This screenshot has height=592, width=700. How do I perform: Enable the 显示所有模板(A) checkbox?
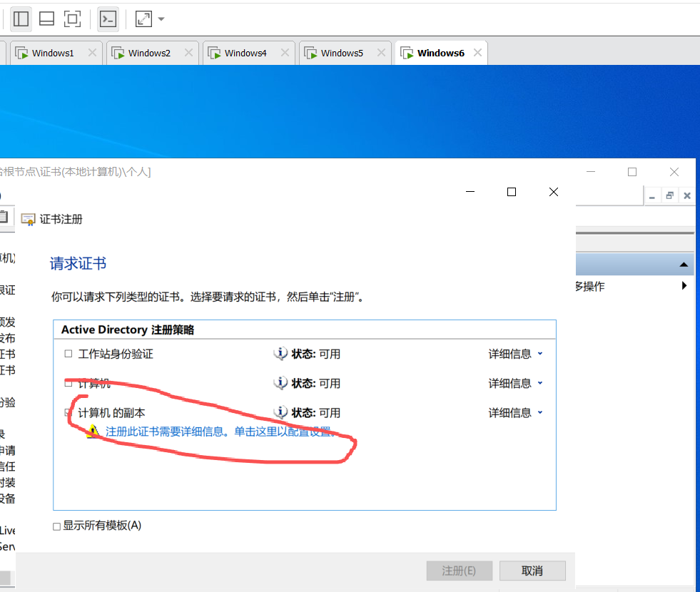pos(56,526)
